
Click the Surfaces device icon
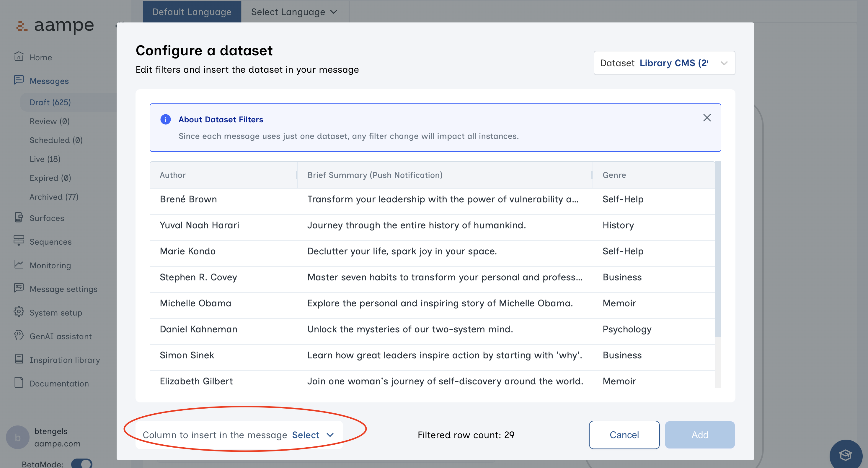19,217
